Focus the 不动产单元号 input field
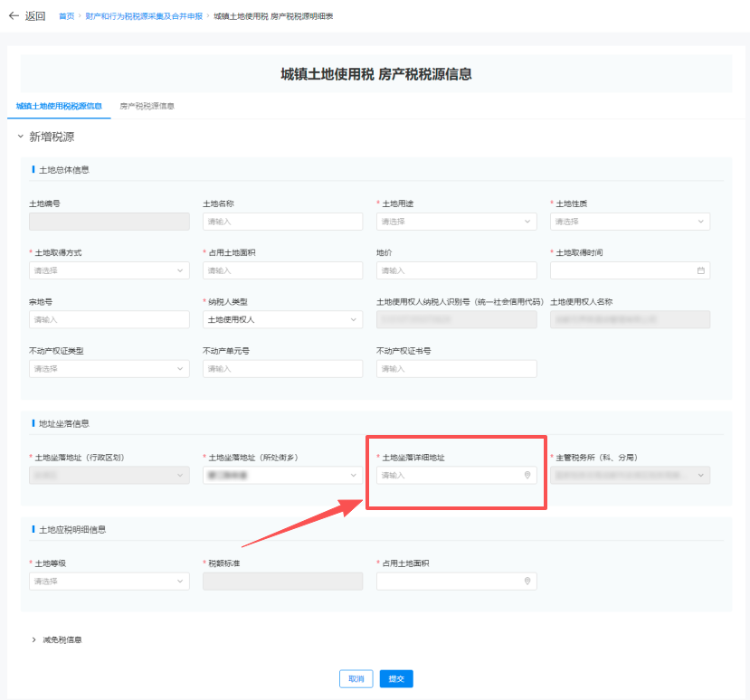Viewport: 750px width, 700px height. coord(282,368)
